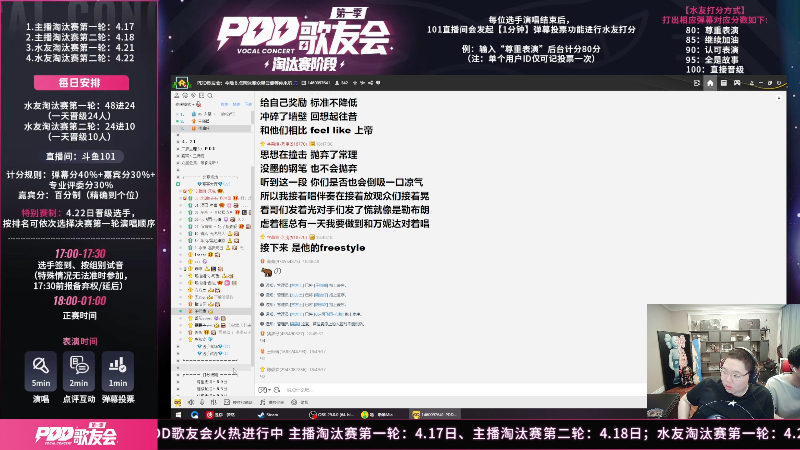
Task: Click the channel avatar in YY title bar
Action: tap(182, 83)
